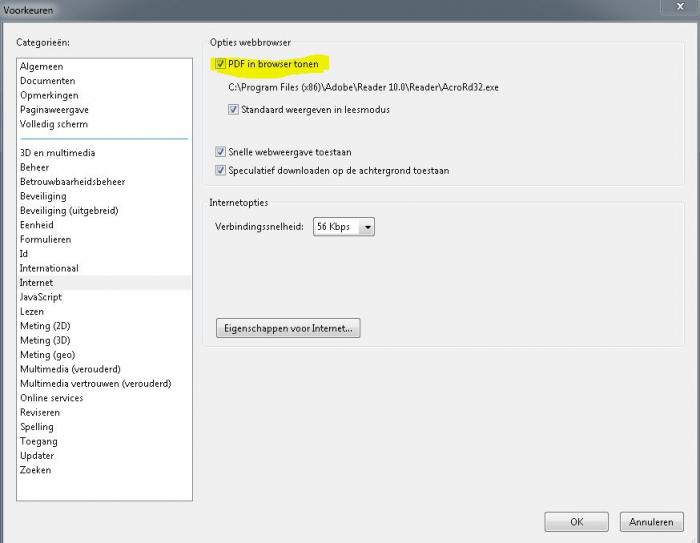Viewport: 700px width, 543px height.
Task: Click the Annuleren button
Action: 651,522
